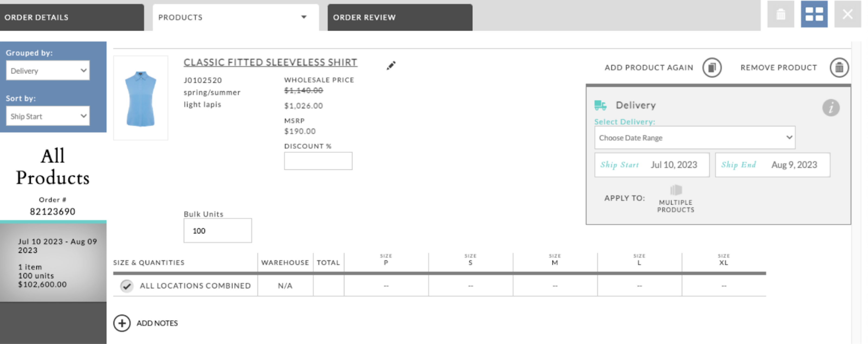Open Classic Fitted Sleeveless Shirt link
Screen dimensions: 868x344
tap(270, 63)
